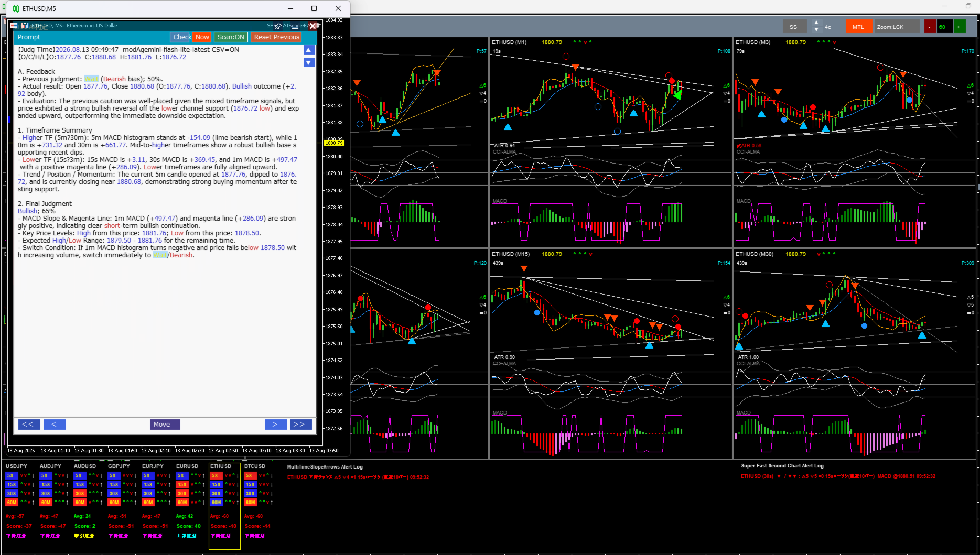Click the bar chart icon in chart header
980x555 pixels.
(25, 25)
